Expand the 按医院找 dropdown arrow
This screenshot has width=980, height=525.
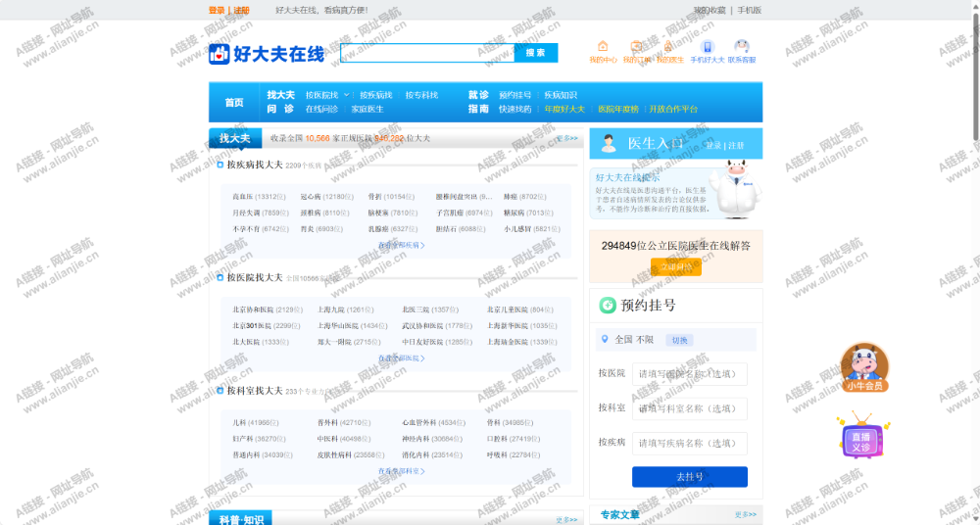(x=347, y=95)
